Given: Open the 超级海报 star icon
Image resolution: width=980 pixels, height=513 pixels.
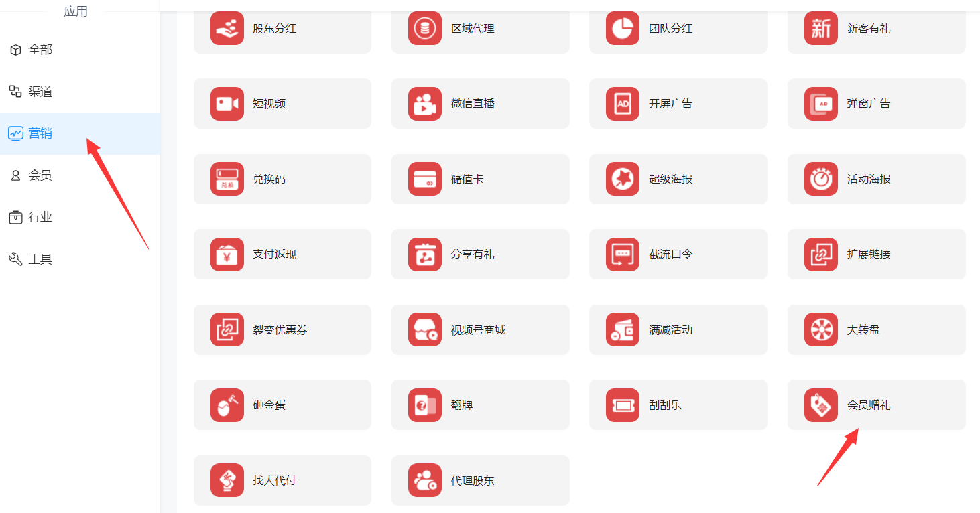Looking at the screenshot, I should (x=623, y=179).
